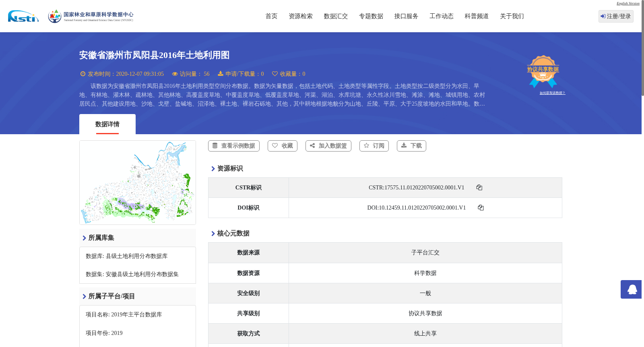Click the CSTR标识 row label

tap(248, 188)
